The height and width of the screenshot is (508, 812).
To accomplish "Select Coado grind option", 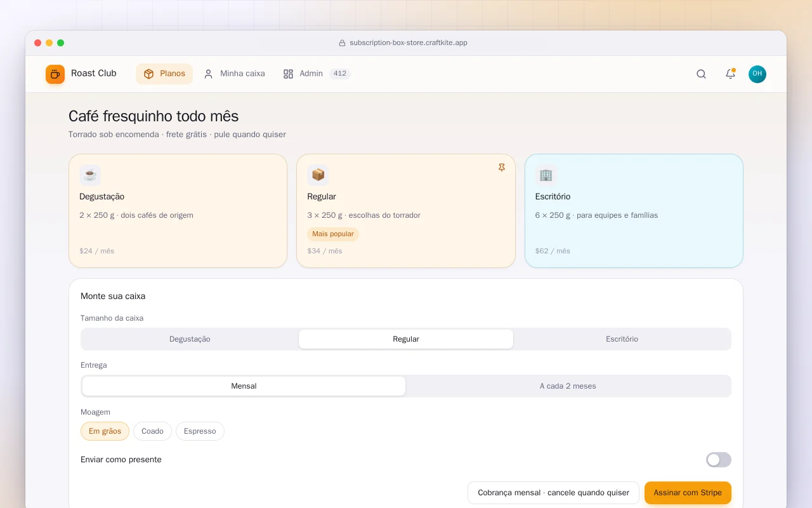I will (x=152, y=431).
